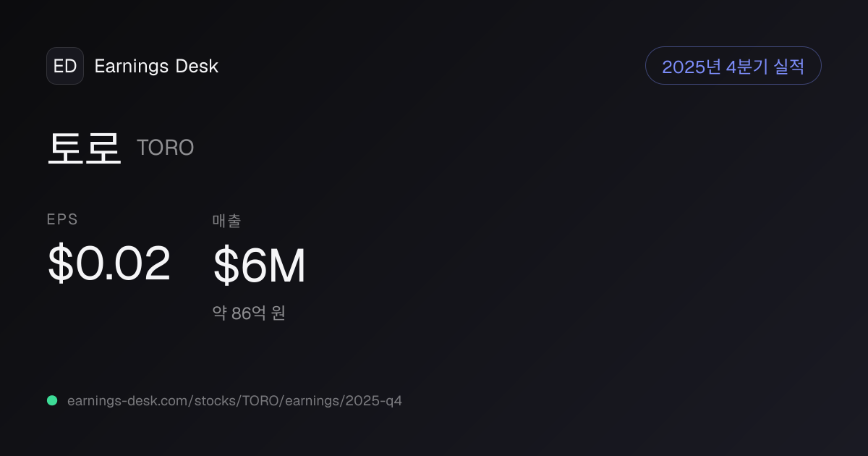Select the 2025년 4분기 실적 badge
868x456 pixels.
point(733,66)
